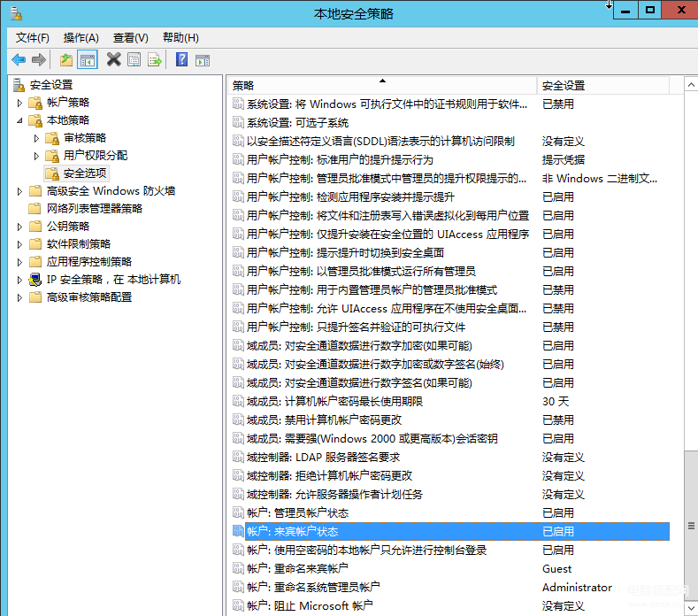Sort by the 策略 column header

click(x=382, y=85)
